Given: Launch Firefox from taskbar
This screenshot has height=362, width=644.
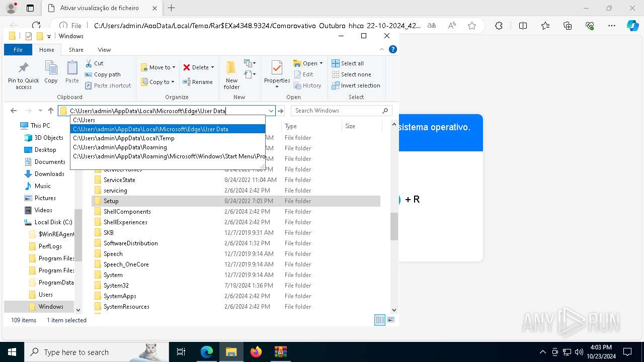Looking at the screenshot, I should tap(256, 352).
